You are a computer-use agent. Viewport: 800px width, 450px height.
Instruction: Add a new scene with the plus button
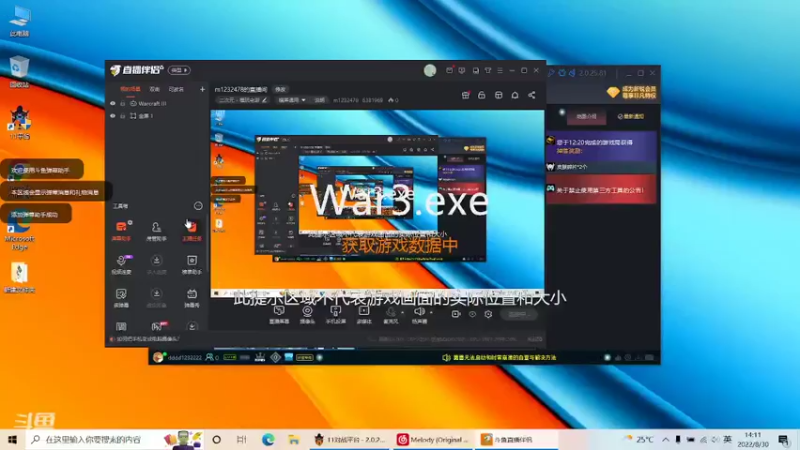[202, 89]
